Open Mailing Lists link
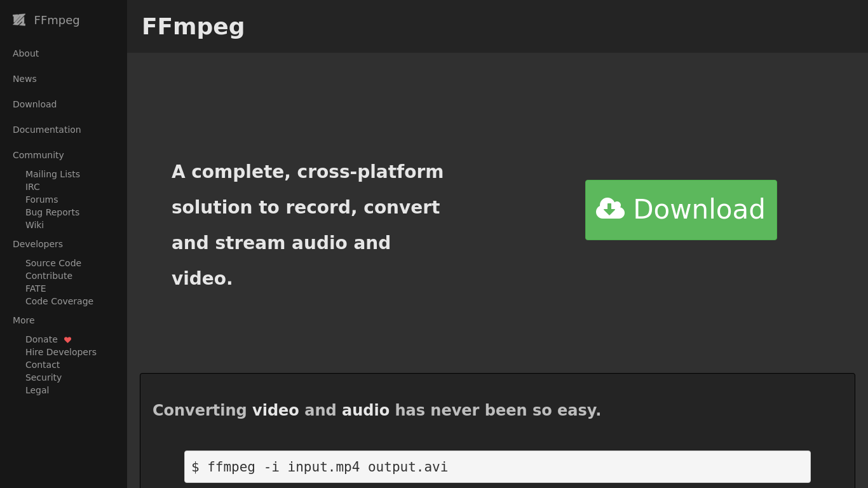The image size is (868, 488). click(x=53, y=174)
